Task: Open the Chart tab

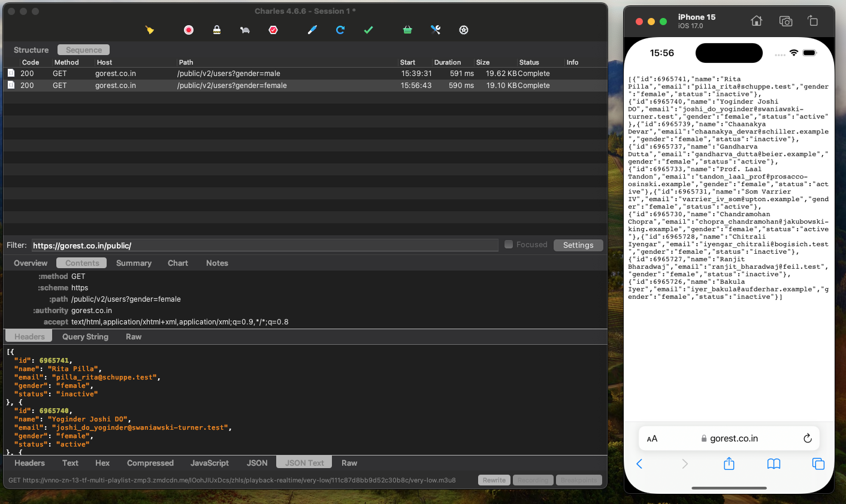Action: click(177, 263)
